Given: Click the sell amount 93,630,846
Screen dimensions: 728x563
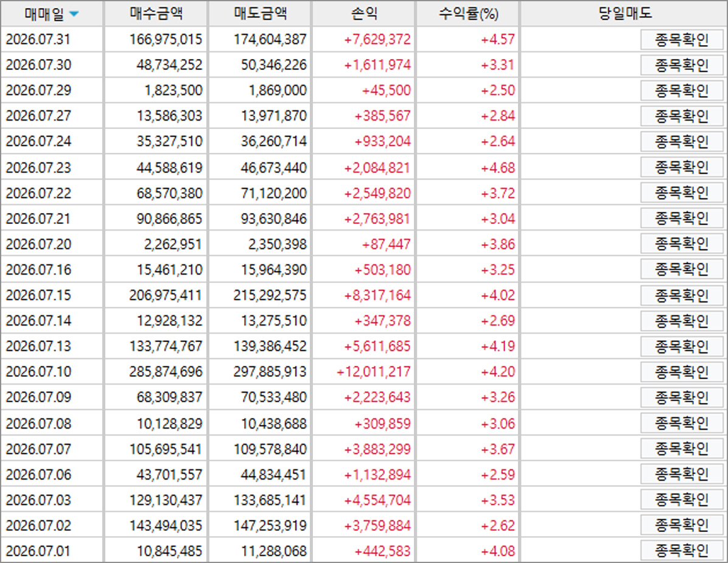Looking at the screenshot, I should [274, 219].
